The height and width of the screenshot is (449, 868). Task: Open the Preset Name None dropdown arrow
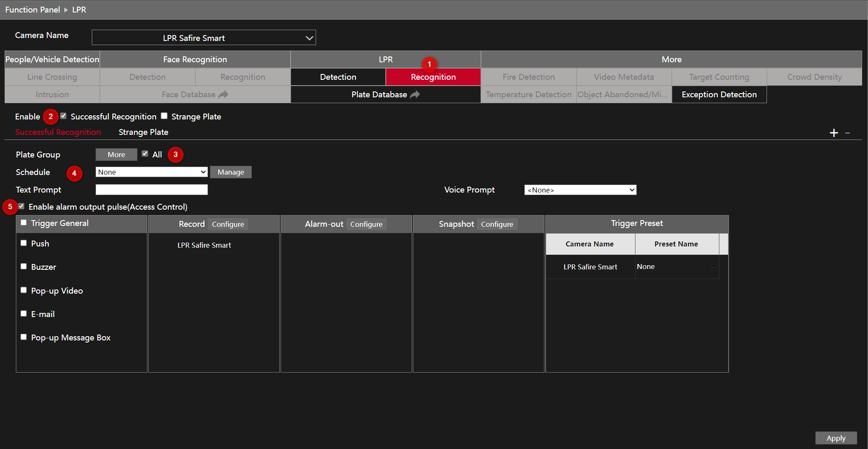[x=713, y=266]
